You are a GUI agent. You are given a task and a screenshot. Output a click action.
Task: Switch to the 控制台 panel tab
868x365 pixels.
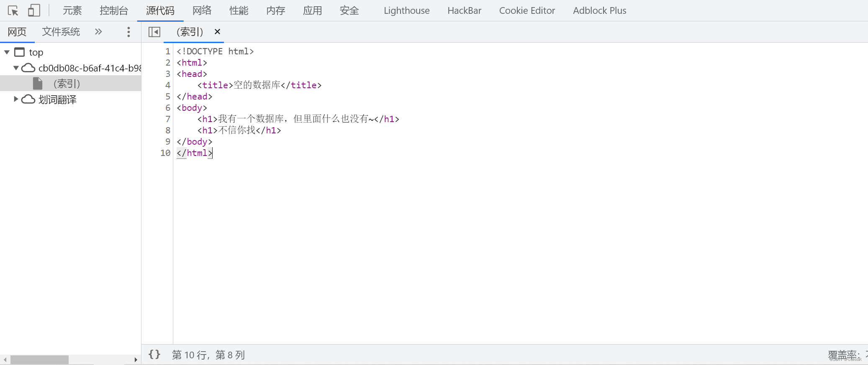(x=114, y=10)
